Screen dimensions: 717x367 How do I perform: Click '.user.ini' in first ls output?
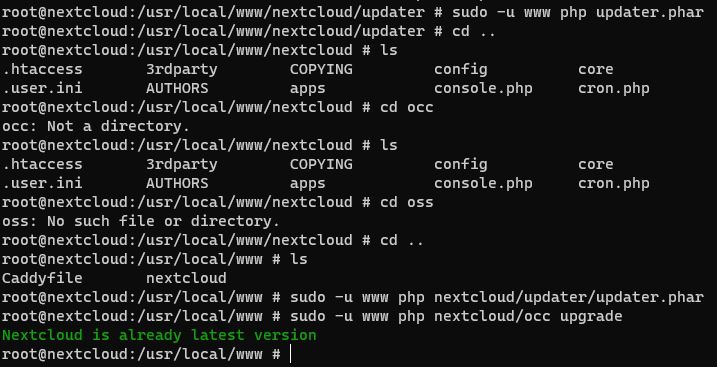tap(42, 88)
